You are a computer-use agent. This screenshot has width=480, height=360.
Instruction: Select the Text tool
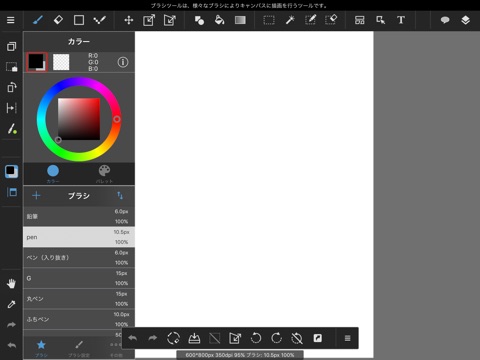coord(401,20)
